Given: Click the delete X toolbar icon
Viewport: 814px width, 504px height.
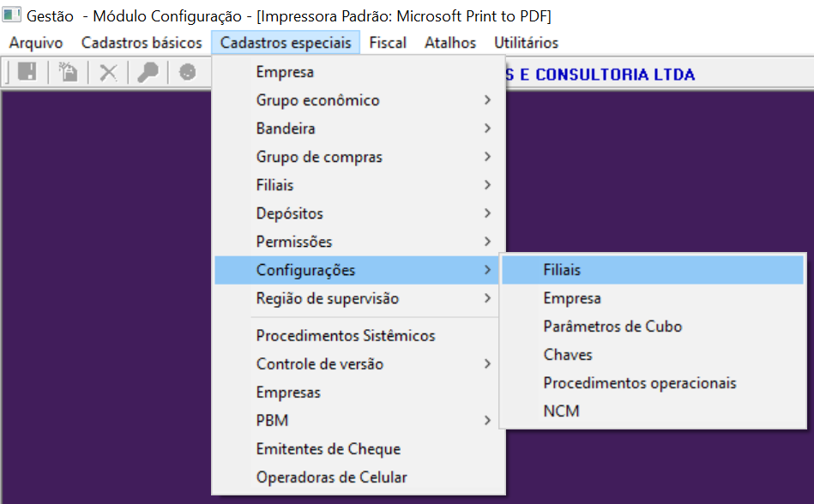Looking at the screenshot, I should pos(108,73).
